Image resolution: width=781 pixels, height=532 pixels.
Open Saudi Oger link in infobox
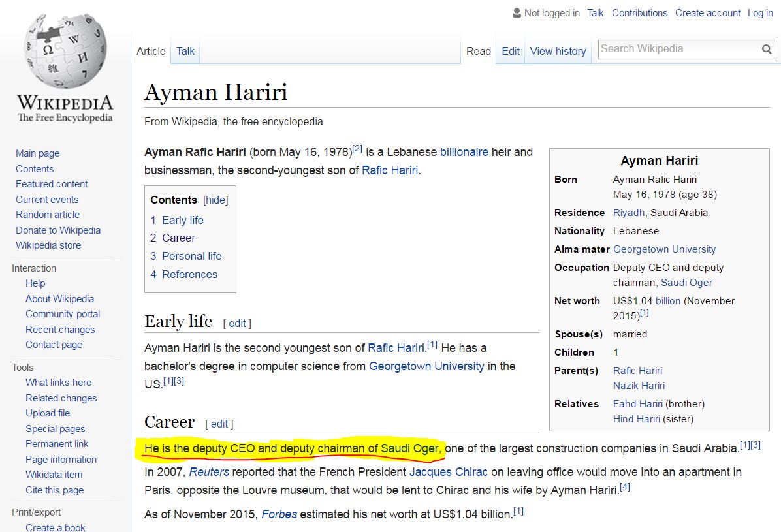[x=686, y=283]
